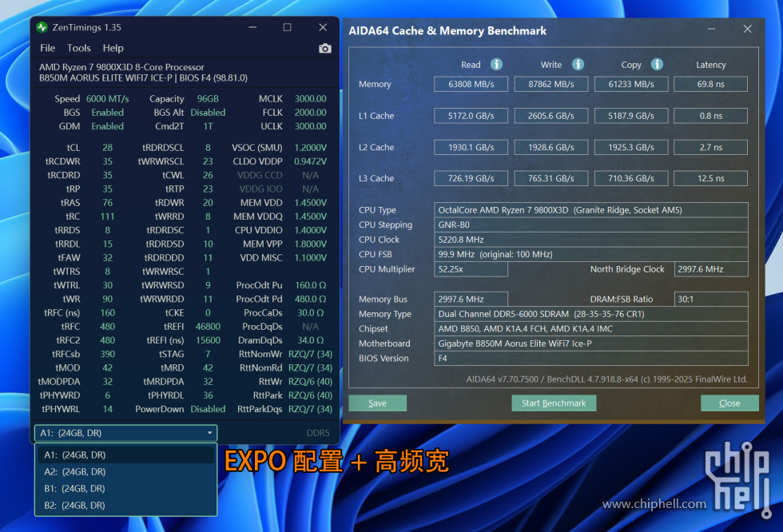Image resolution: width=783 pixels, height=532 pixels.
Task: Click the Chipset field AMD B850
Action: tap(591, 329)
